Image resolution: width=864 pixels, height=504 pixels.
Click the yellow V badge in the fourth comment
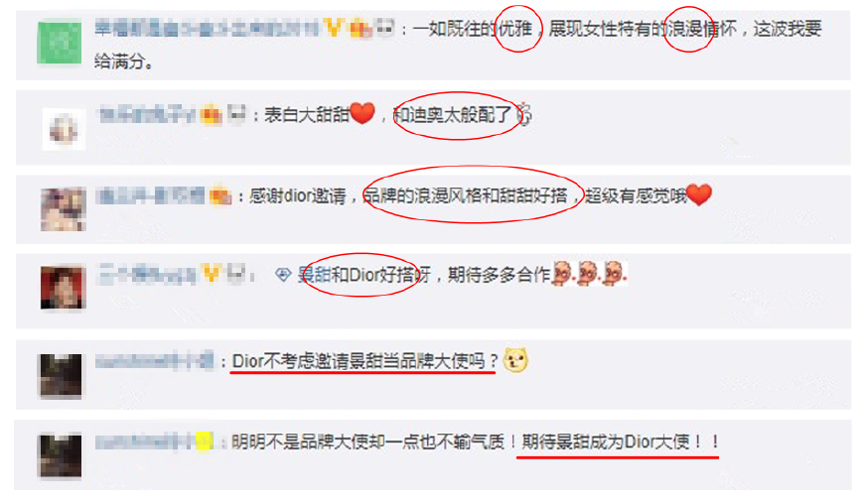tap(212, 274)
